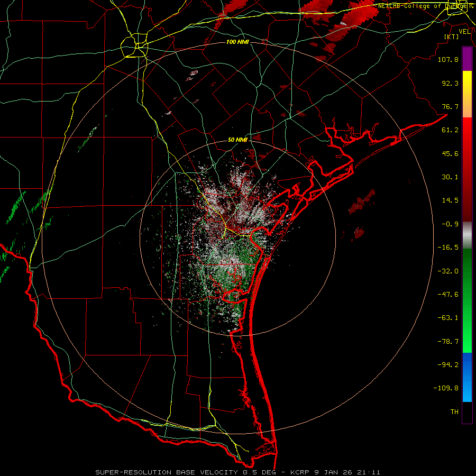Click the 14.5 legend value
Image resolution: width=476 pixels, height=476 pixels.
coord(450,200)
